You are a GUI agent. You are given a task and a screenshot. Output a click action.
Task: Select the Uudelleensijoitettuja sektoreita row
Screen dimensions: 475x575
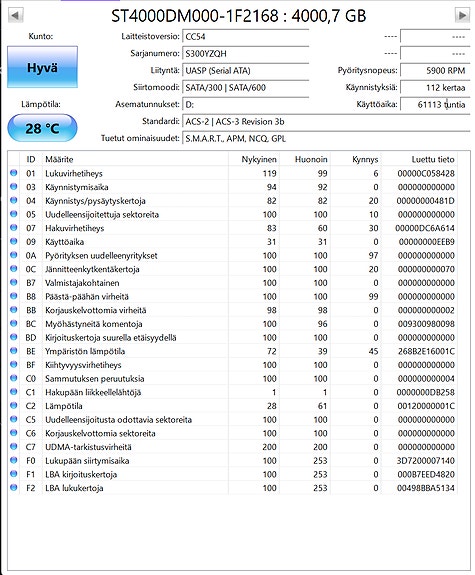click(233, 214)
